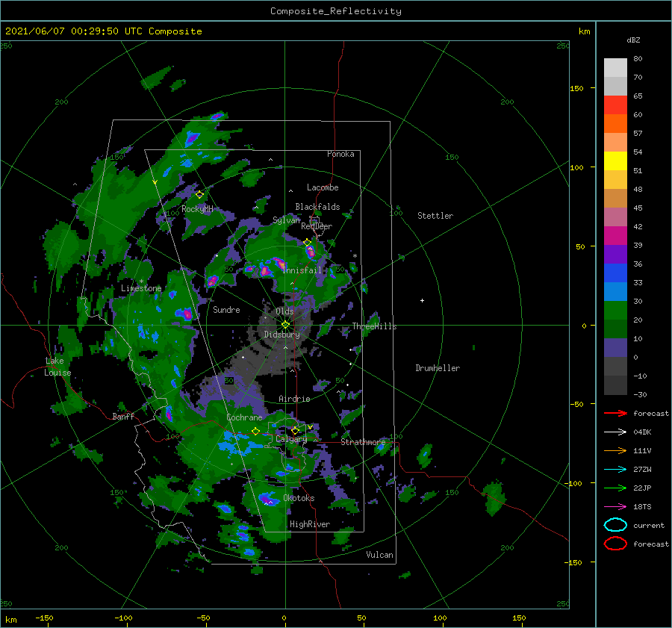Click the purple 0-10 dBZ color swatch
The width and height of the screenshot is (672, 628).
point(615,348)
